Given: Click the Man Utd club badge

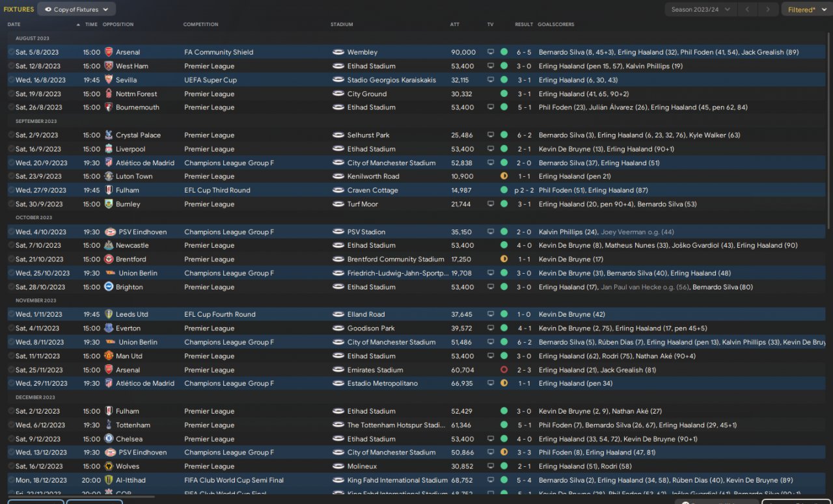Looking at the screenshot, I should click(x=109, y=356).
